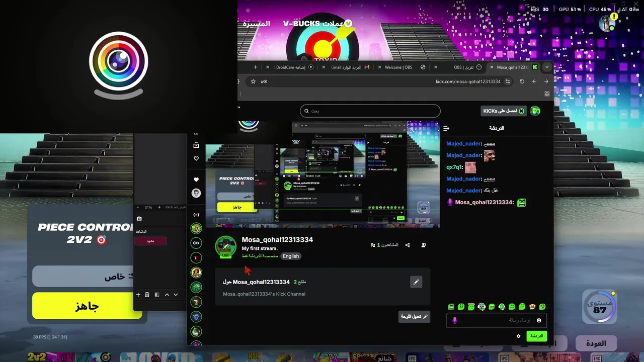
Task: Move scene down with arrow
Action: pyautogui.click(x=176, y=295)
